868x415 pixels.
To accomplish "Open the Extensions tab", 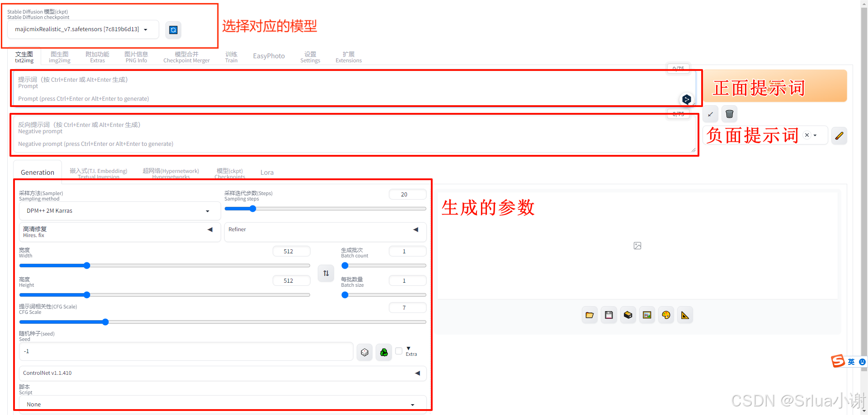I will (x=349, y=57).
